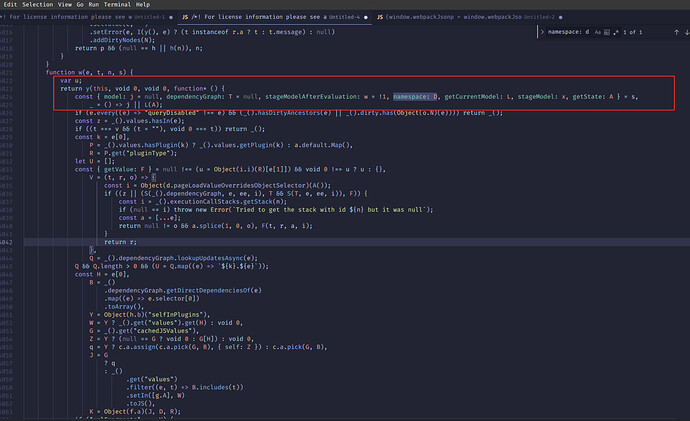690x421 pixels.
Task: Click 'stageModel: x' in destructuring line
Action: coord(542,97)
